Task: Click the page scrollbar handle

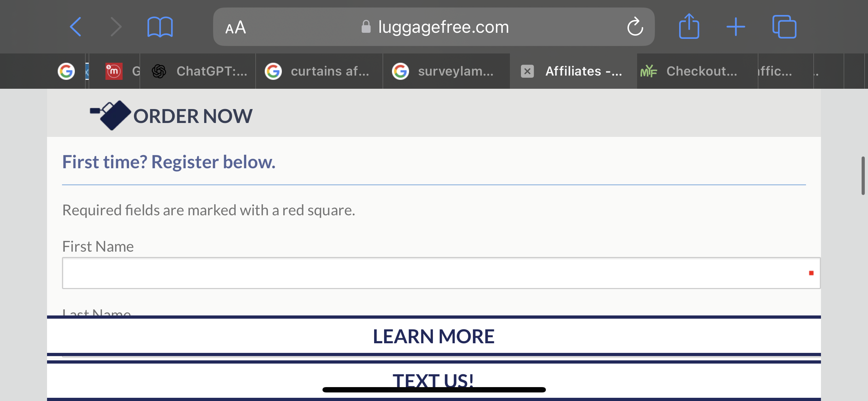Action: point(863,175)
